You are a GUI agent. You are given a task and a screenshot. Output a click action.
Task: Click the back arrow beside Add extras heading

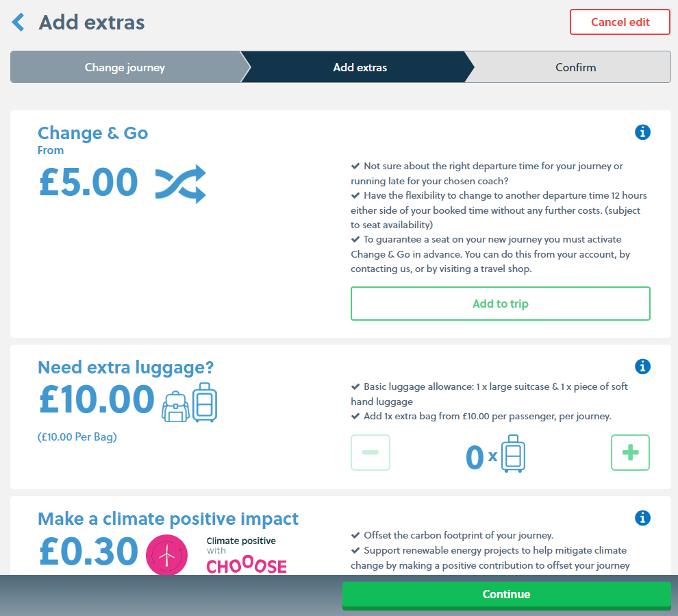coord(18,21)
